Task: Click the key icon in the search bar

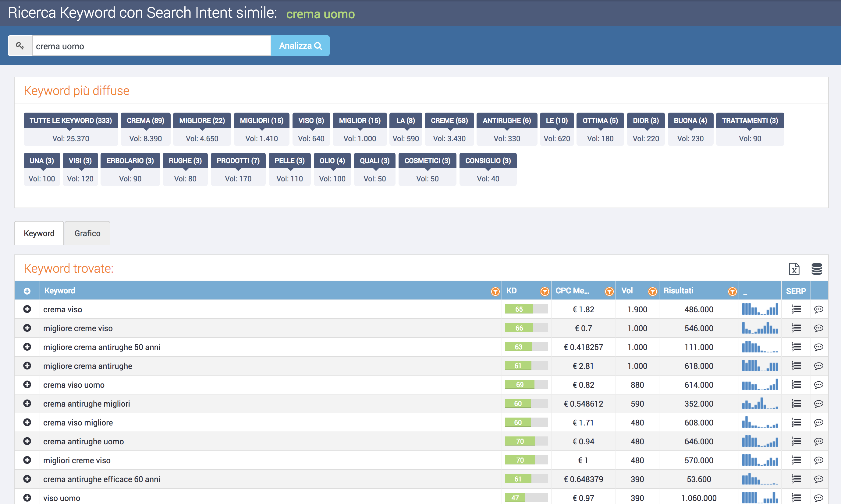Action: tap(20, 46)
